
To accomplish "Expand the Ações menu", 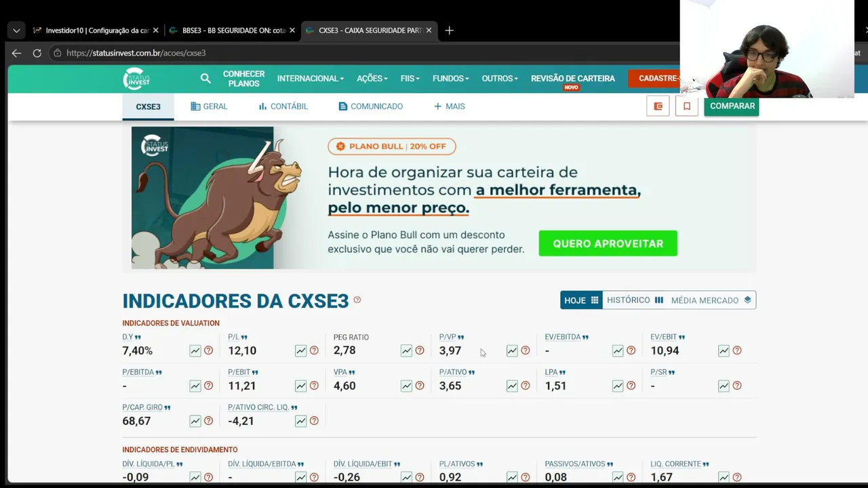I will (x=372, y=79).
